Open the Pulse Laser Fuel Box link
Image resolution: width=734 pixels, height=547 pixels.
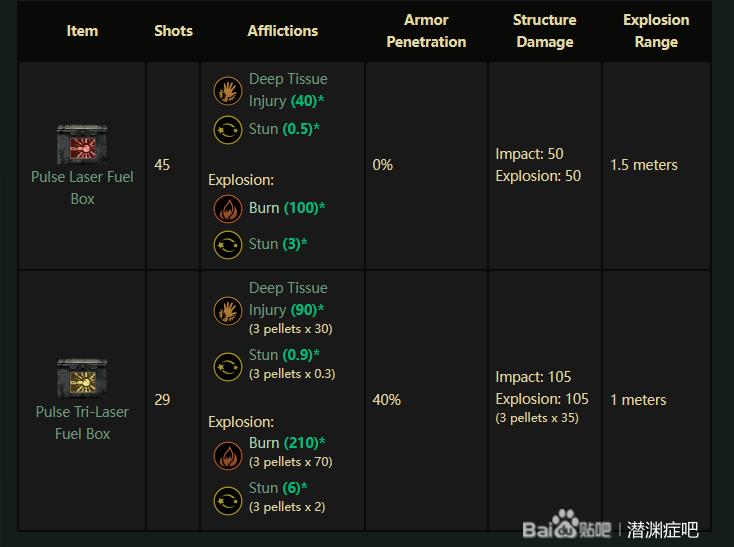(x=82, y=188)
